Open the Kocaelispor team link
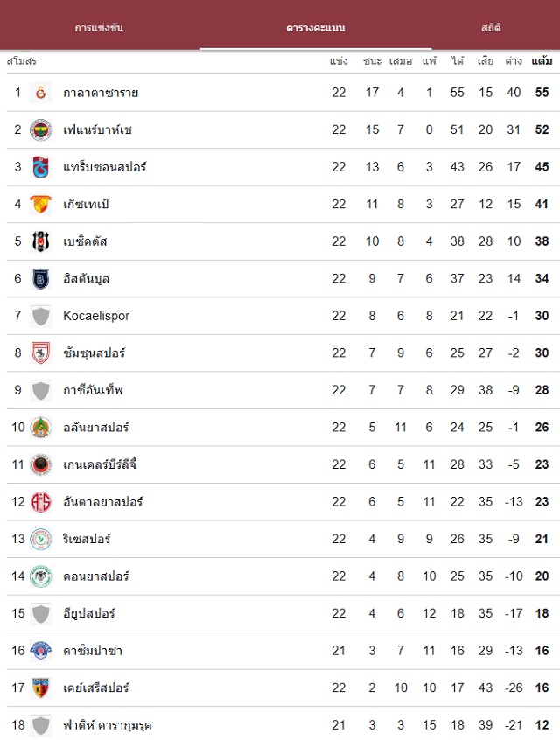This screenshot has width=560, height=740. click(x=96, y=316)
